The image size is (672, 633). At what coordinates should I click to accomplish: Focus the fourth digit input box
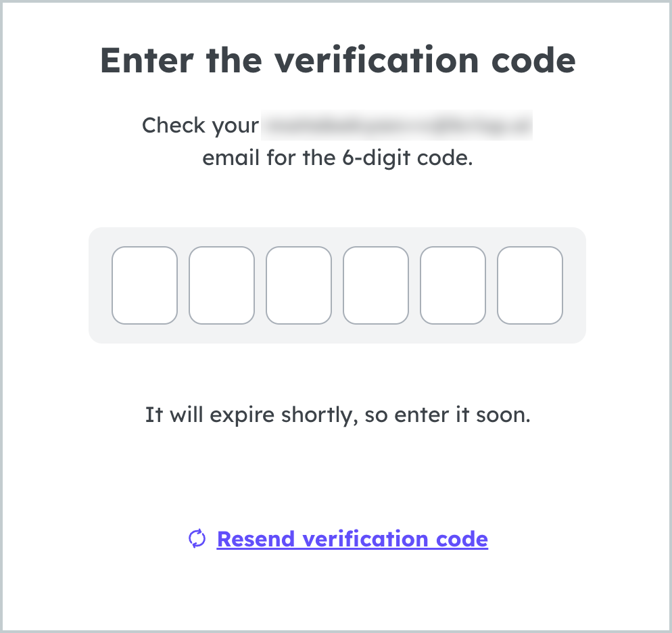376,285
